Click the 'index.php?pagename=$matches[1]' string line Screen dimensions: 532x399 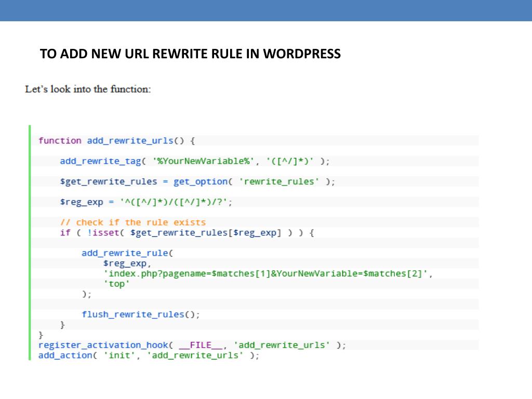(268, 273)
